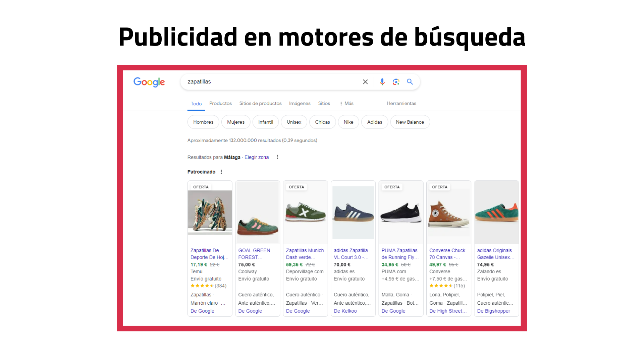Open adidas Zapatilla VL Court 3.0 link
The height and width of the screenshot is (362, 644).
[x=351, y=254]
